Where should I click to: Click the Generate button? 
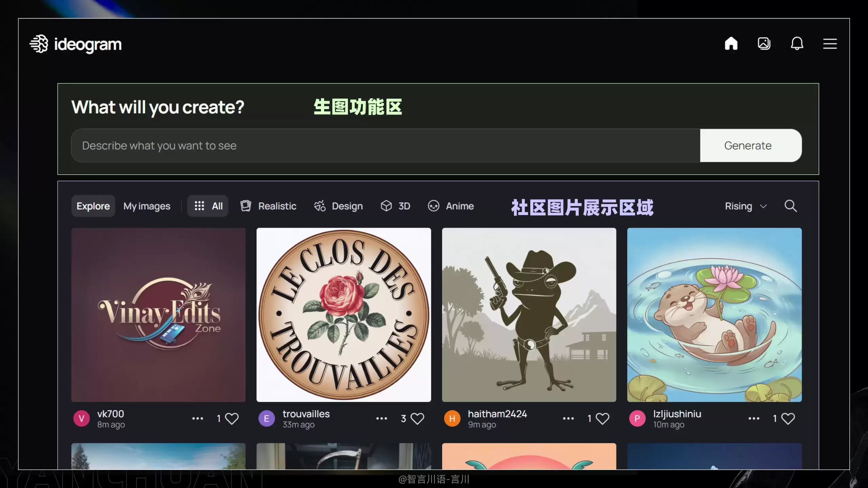[x=751, y=145]
